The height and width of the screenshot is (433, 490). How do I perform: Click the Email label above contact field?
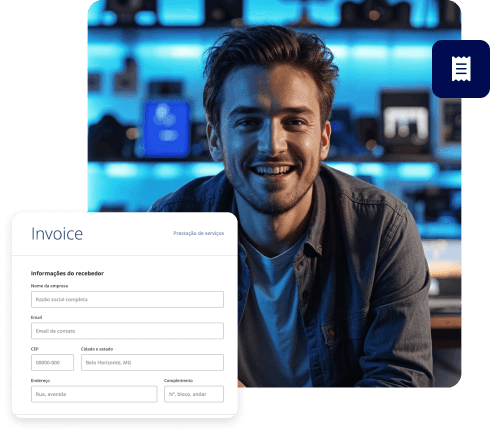pyautogui.click(x=36, y=317)
